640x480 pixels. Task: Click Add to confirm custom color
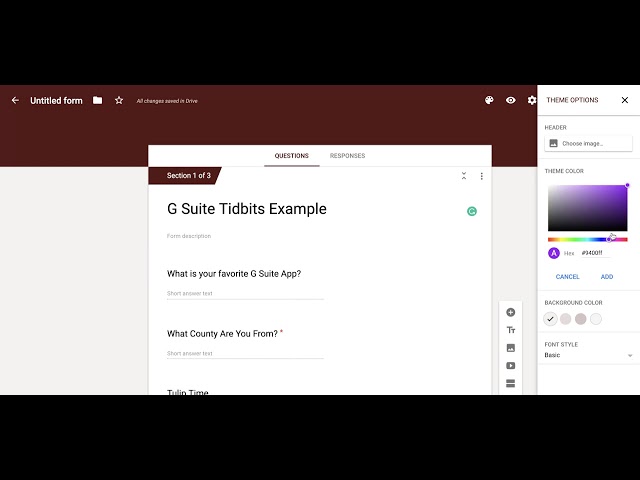[607, 277]
